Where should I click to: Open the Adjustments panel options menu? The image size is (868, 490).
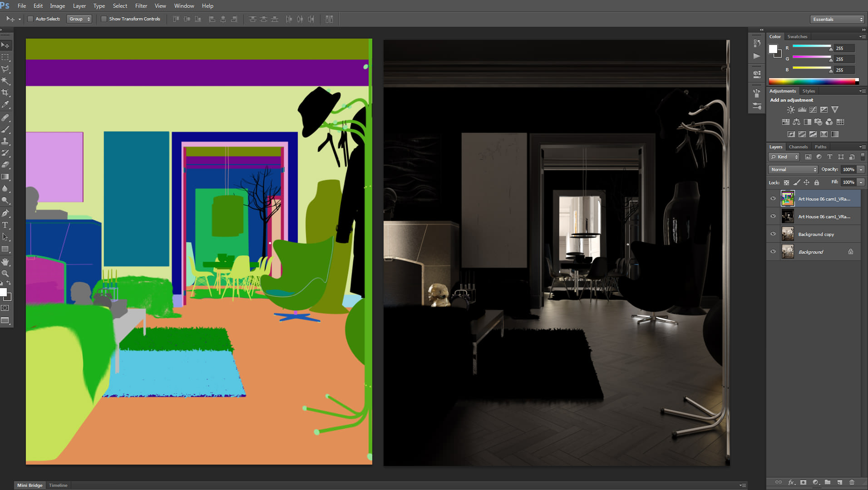[x=862, y=91]
